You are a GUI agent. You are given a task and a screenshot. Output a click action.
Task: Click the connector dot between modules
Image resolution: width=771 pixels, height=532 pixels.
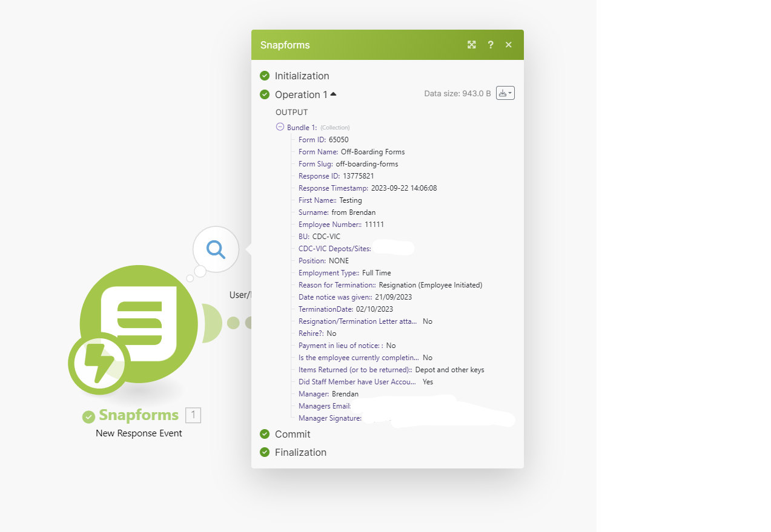[233, 323]
